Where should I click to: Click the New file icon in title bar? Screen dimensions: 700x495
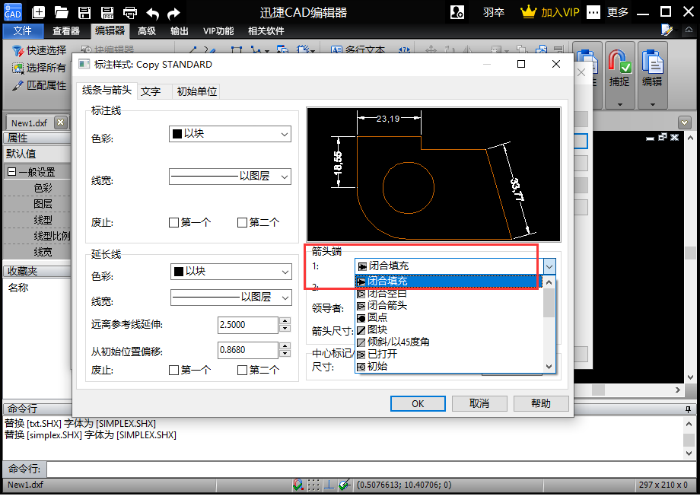[39, 12]
